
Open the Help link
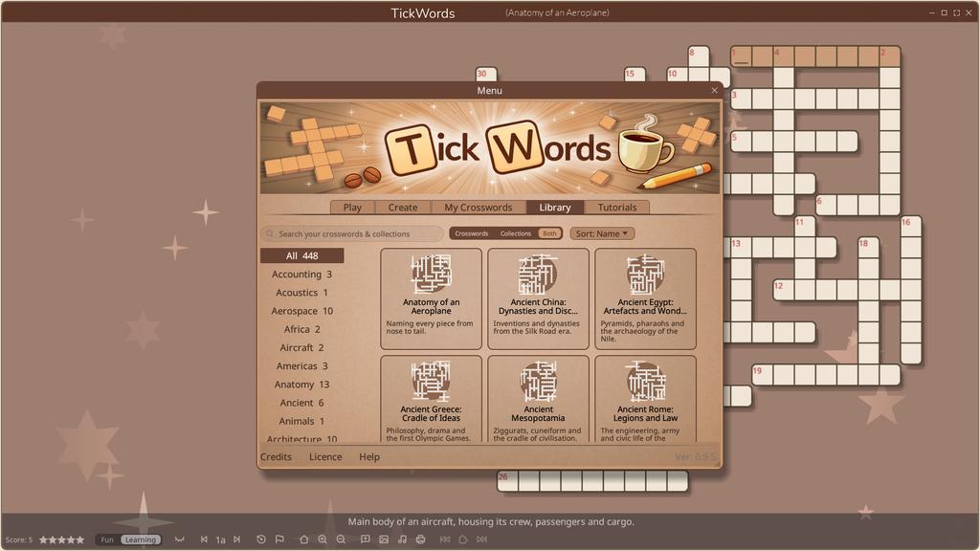coord(368,457)
